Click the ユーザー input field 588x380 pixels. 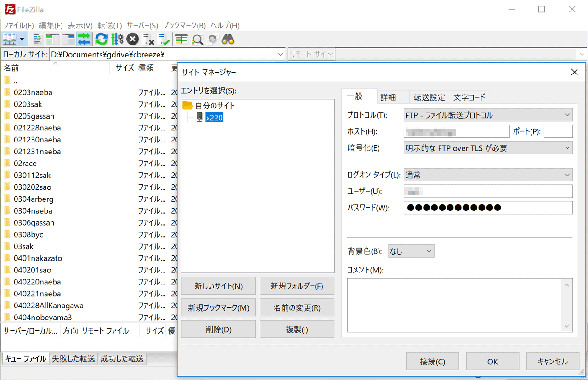[488, 191]
